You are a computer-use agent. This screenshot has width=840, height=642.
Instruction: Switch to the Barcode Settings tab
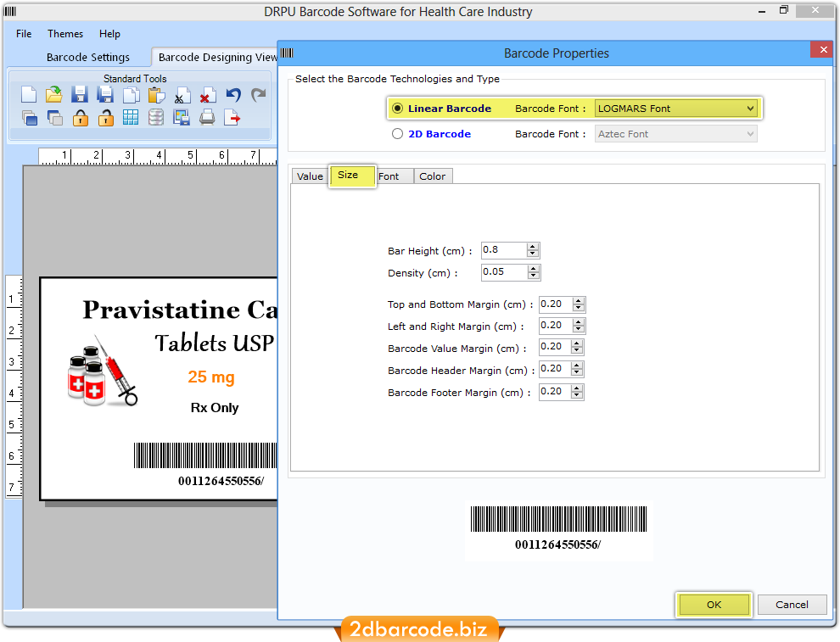[88, 57]
